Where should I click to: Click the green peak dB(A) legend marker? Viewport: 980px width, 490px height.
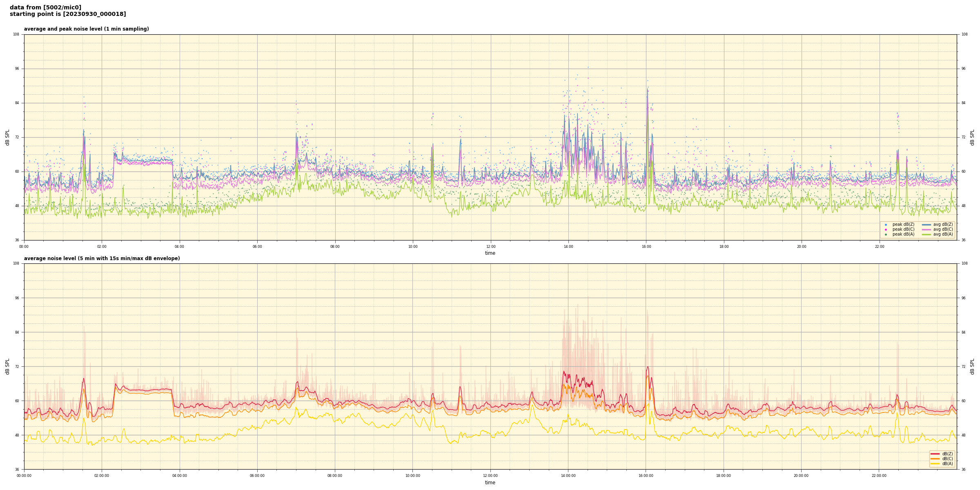[886, 234]
